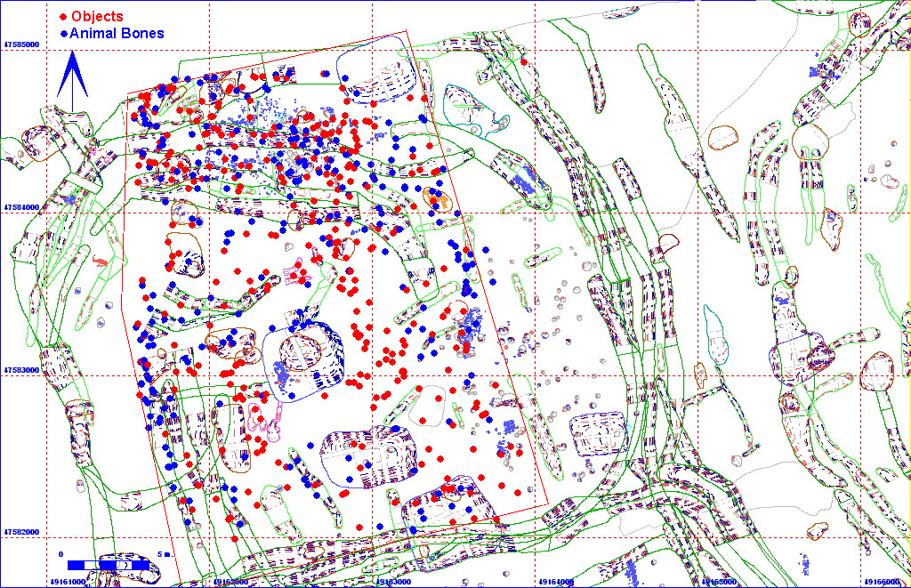Click the blue dot beside Animal Bones
The width and height of the screenshot is (911, 588).
point(62,34)
